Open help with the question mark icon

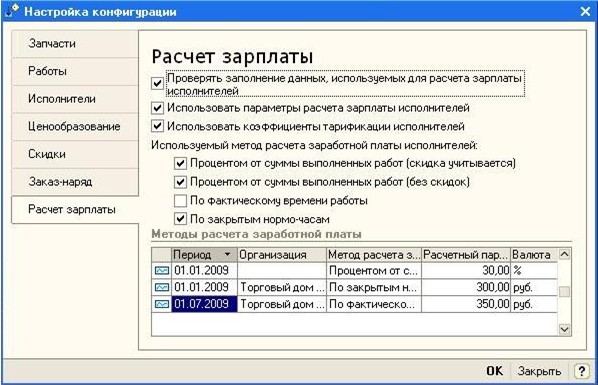tap(581, 371)
